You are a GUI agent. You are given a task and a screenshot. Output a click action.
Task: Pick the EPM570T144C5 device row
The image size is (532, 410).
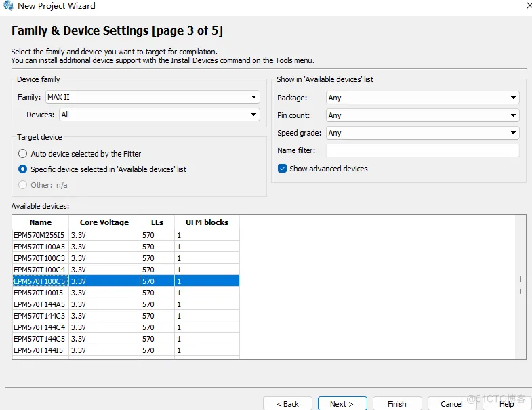pos(39,339)
